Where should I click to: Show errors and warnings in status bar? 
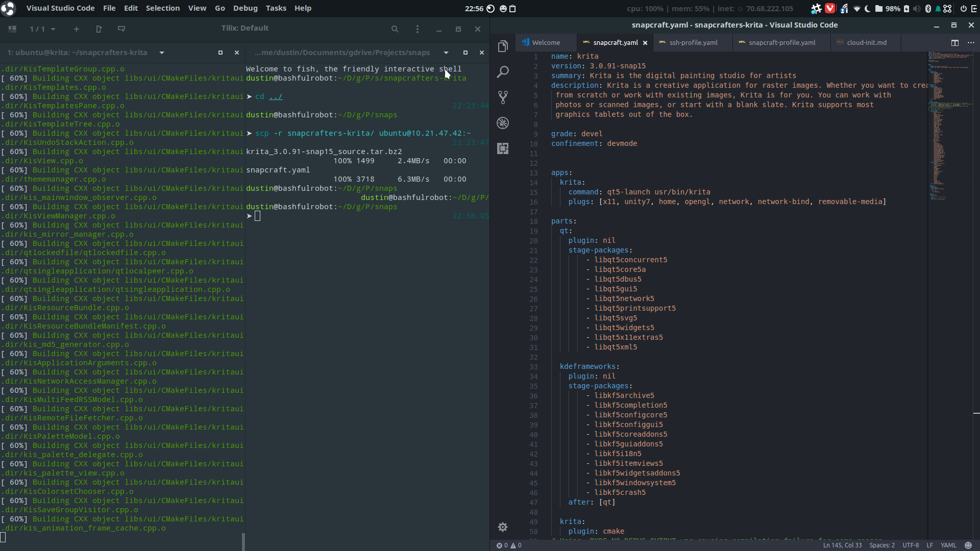(509, 545)
